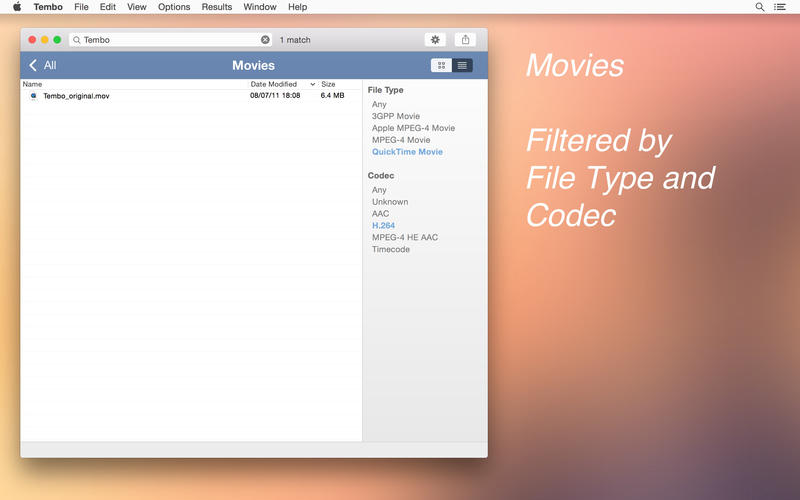This screenshot has width=800, height=500.
Task: Switch to icon grid view
Action: (441, 65)
